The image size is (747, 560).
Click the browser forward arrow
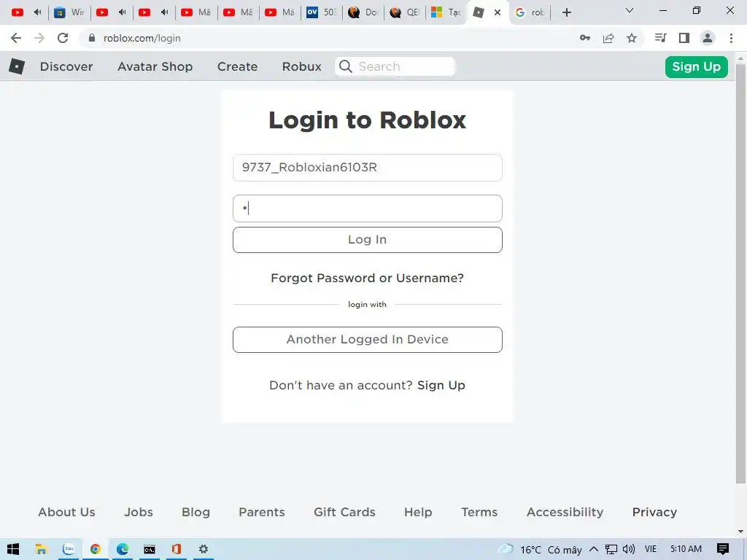(39, 38)
